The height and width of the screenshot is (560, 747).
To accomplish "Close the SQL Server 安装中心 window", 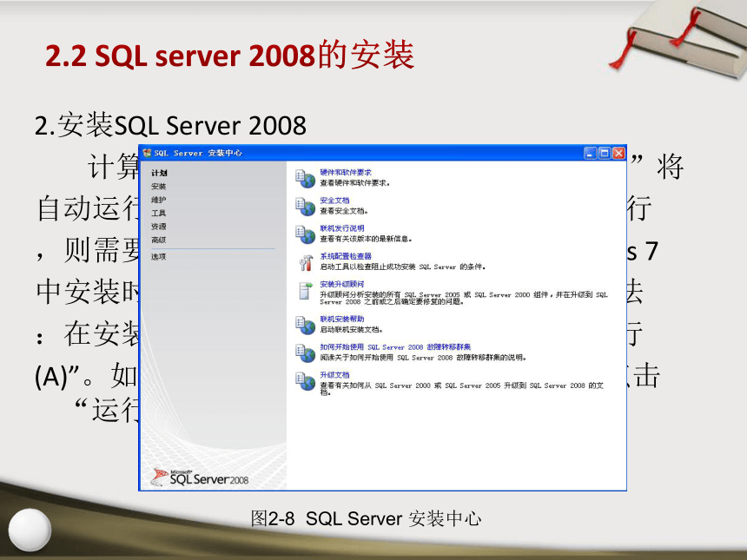I will click(x=618, y=153).
